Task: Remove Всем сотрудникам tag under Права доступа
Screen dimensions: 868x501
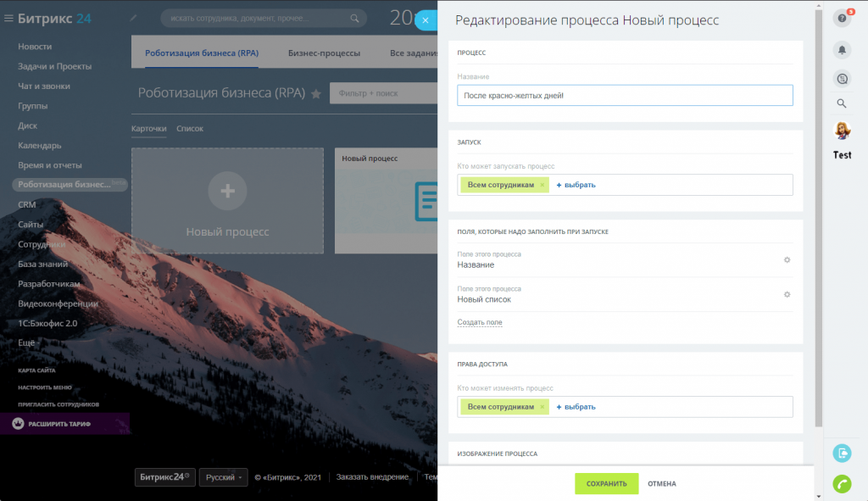Action: pos(542,407)
